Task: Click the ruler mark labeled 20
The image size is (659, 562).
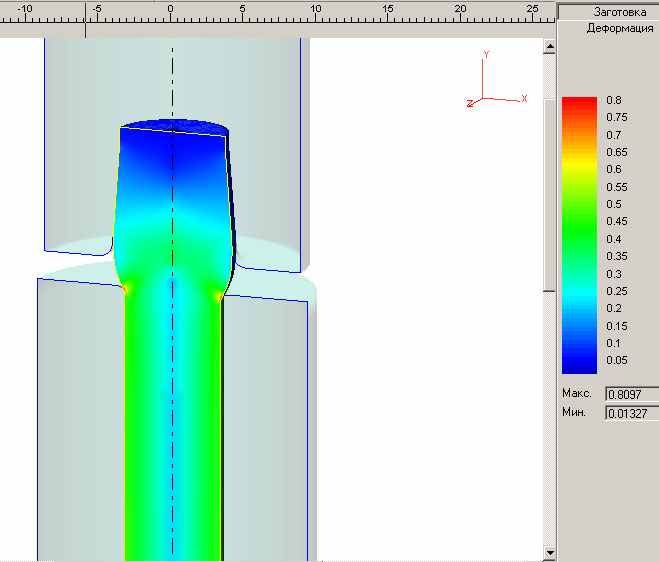Action: click(x=460, y=8)
